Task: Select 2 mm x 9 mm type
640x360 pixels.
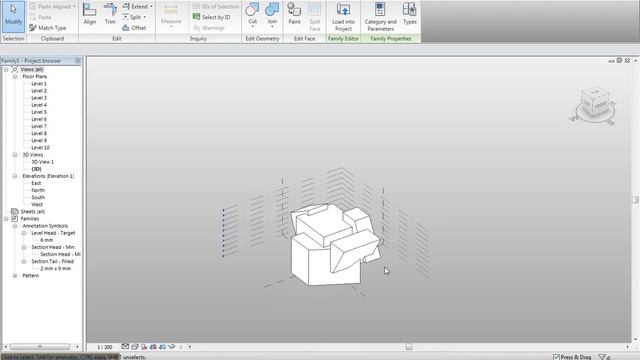Action: 56,269
